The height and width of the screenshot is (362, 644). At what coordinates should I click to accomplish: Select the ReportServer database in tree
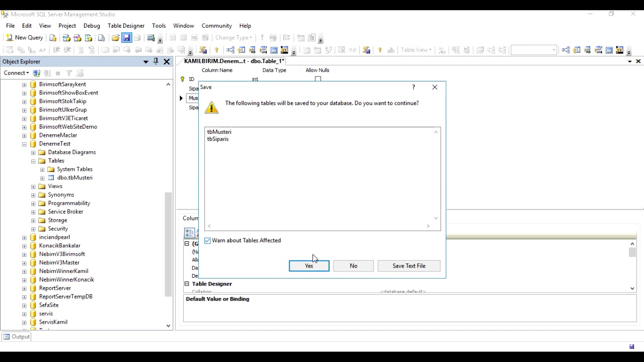tap(55, 288)
